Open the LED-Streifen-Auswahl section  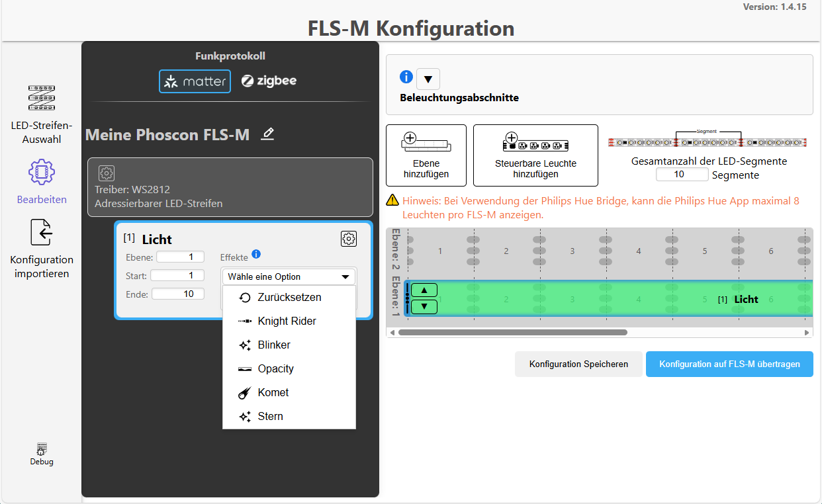41,112
